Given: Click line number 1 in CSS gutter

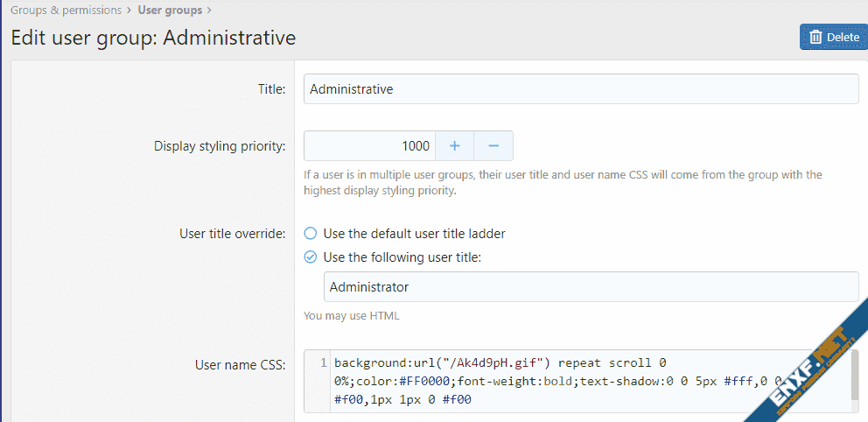Looking at the screenshot, I should pos(323,362).
